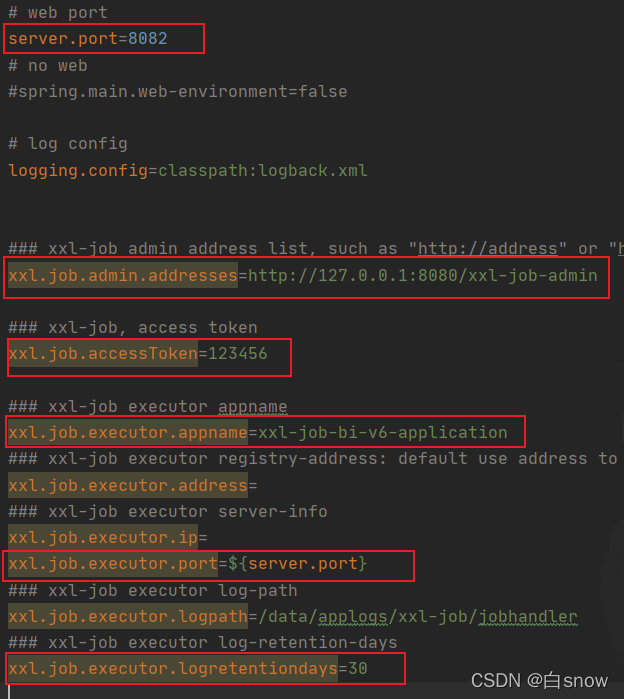Screen dimensions: 624x699
Task: Click the commented spring.main.web-environment=false line
Action: tap(178, 92)
